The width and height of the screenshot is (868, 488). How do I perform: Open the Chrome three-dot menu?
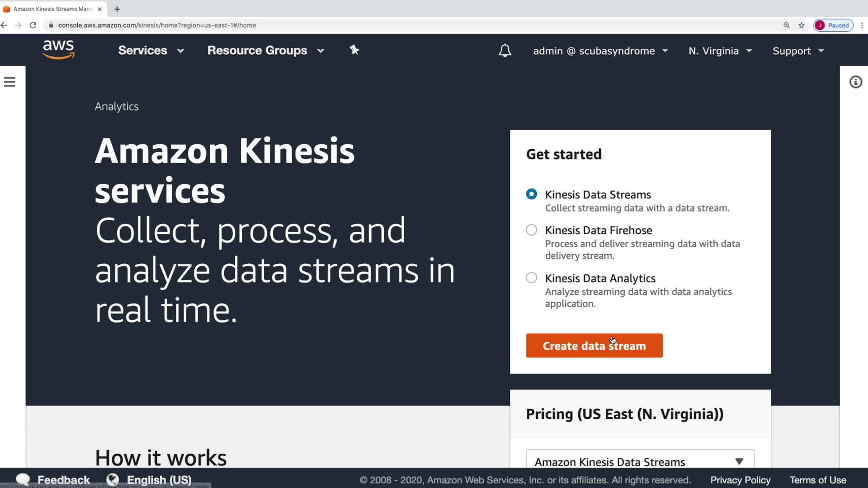(x=862, y=25)
